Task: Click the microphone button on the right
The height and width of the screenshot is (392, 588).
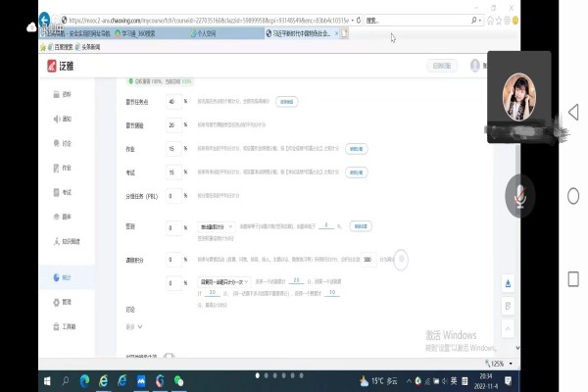Action: [x=518, y=195]
